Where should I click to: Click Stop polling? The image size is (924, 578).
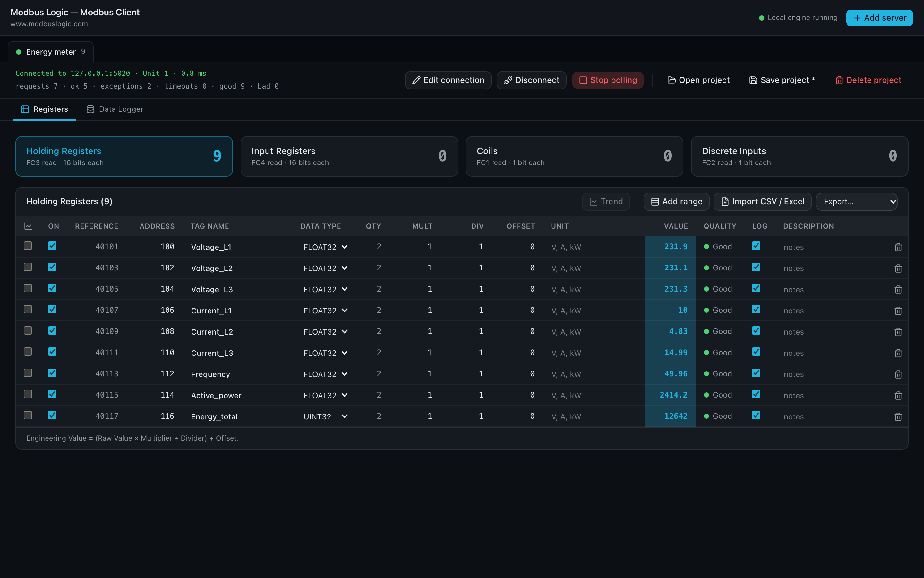point(608,80)
